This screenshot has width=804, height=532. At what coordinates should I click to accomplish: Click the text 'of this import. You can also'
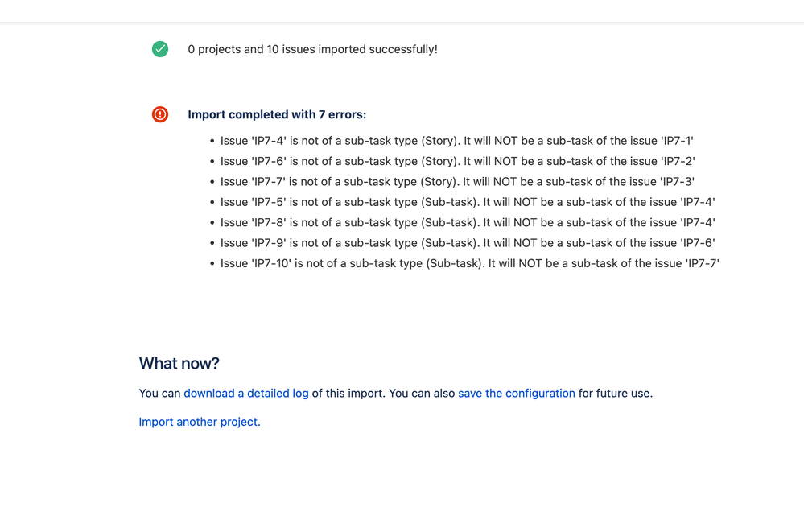384,394
